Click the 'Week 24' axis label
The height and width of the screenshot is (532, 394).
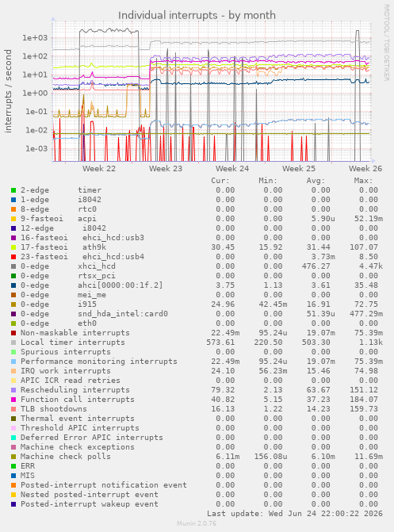(232, 169)
